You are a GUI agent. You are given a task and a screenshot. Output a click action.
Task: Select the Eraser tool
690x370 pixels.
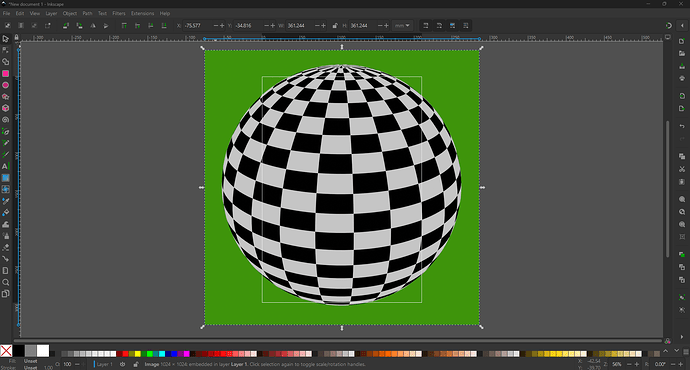tap(5, 247)
